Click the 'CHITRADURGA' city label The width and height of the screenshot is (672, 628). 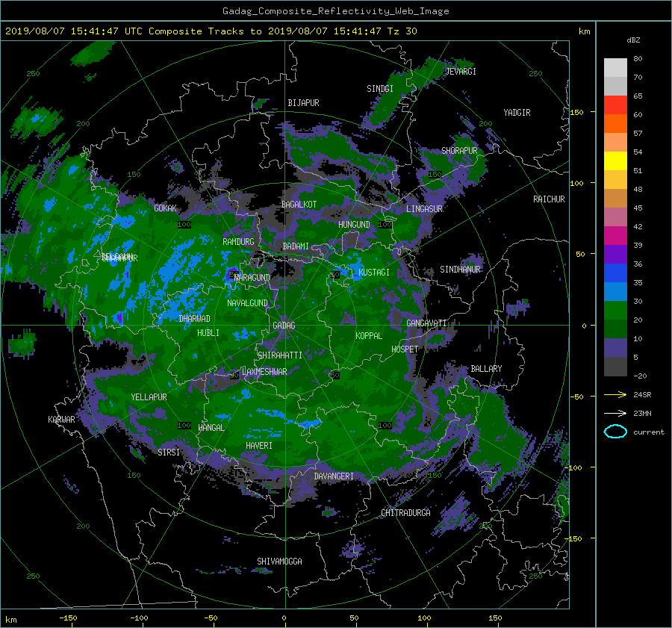coord(405,513)
